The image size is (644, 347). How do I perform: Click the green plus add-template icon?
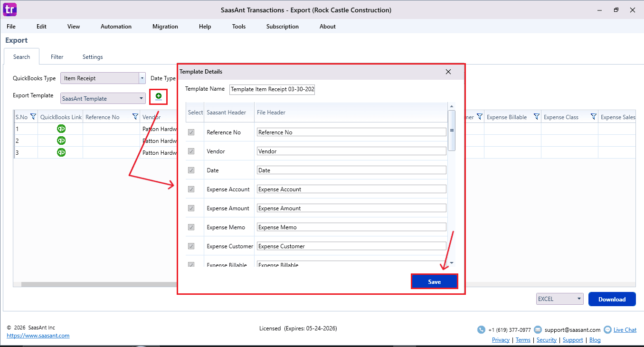[159, 96]
